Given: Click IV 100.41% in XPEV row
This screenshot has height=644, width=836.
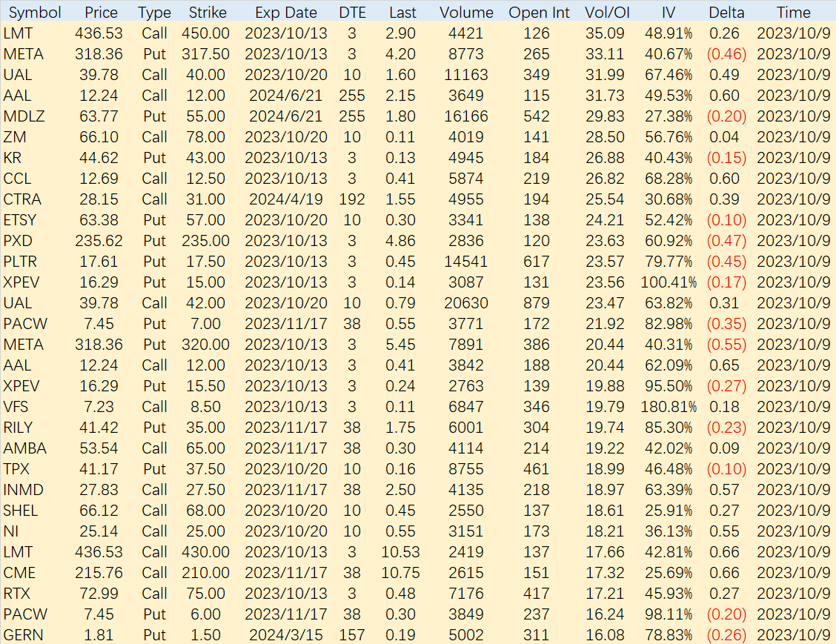Looking at the screenshot, I should point(669,282).
